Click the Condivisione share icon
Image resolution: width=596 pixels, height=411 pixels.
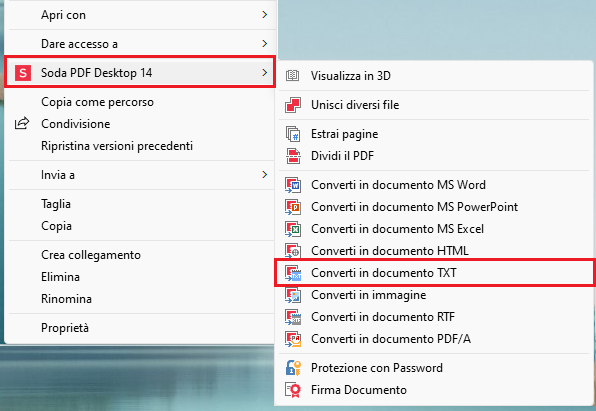point(22,123)
